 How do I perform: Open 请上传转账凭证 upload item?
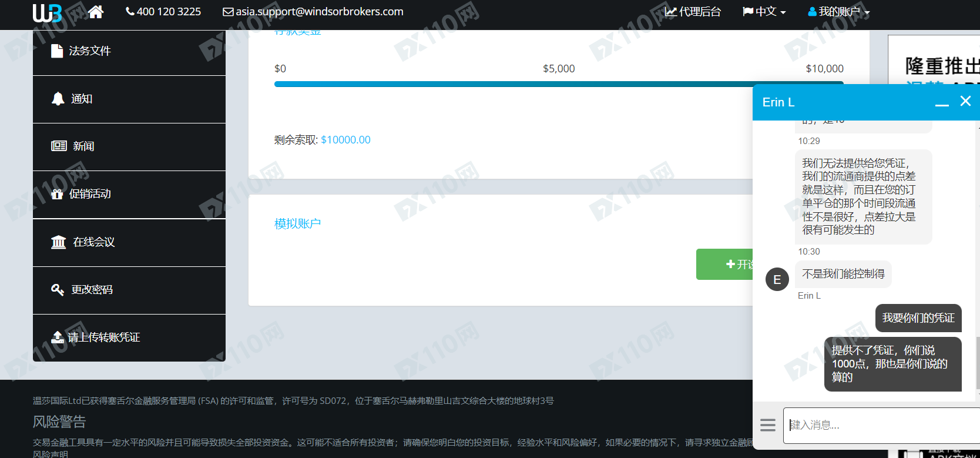(x=129, y=337)
